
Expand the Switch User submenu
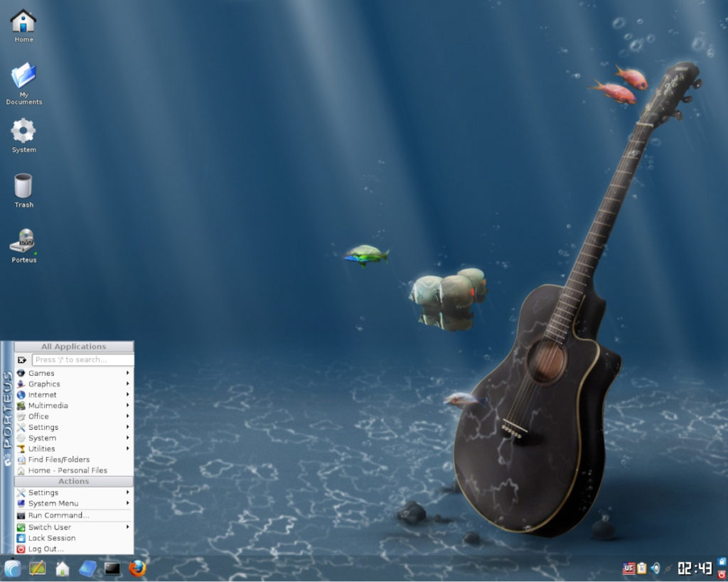click(49, 527)
